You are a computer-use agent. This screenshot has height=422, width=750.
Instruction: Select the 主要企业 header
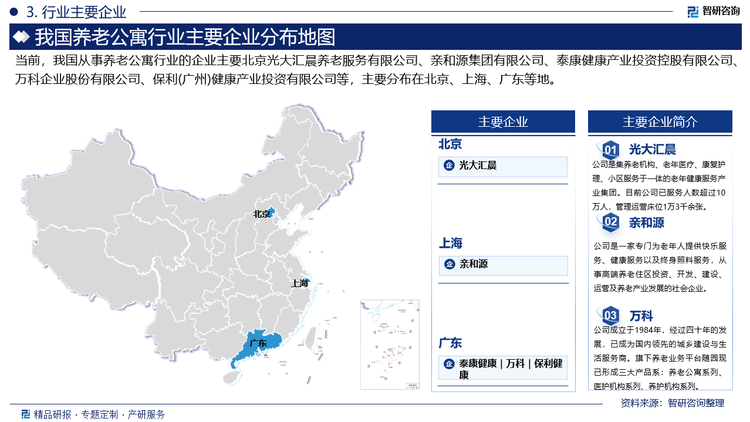click(x=503, y=122)
